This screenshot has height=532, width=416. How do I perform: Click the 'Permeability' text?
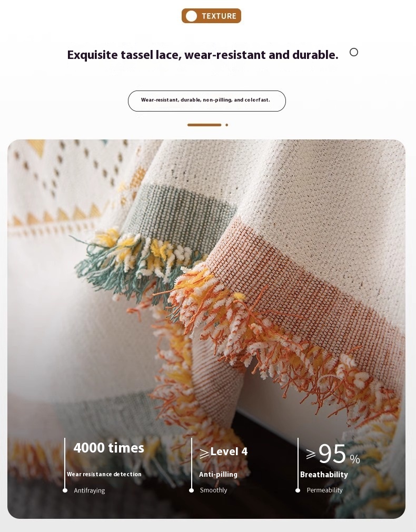coord(325,490)
